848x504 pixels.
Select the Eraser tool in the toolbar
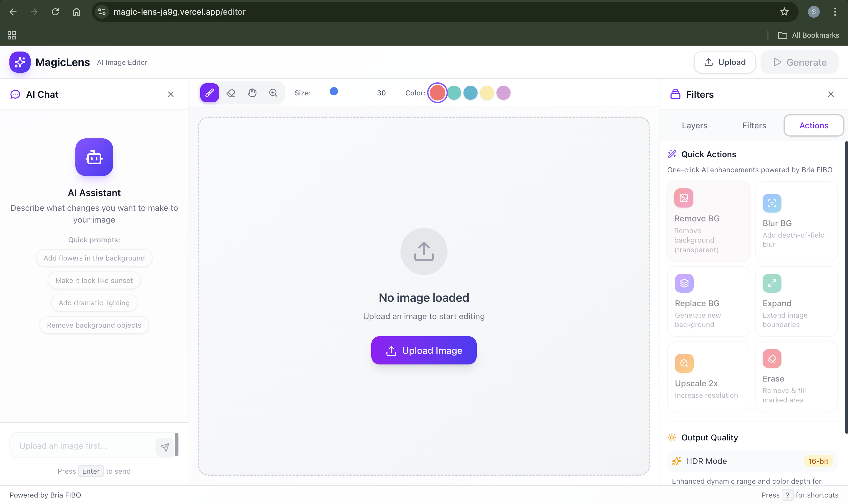click(231, 93)
